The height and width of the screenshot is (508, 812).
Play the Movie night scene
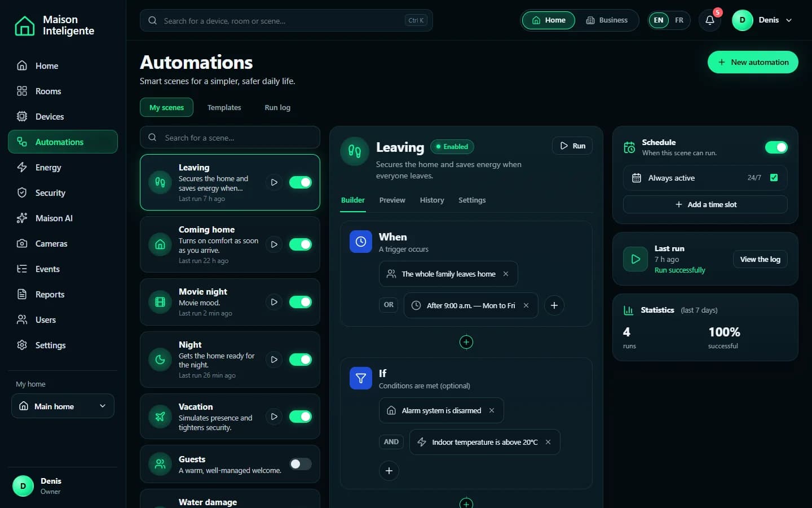click(274, 302)
